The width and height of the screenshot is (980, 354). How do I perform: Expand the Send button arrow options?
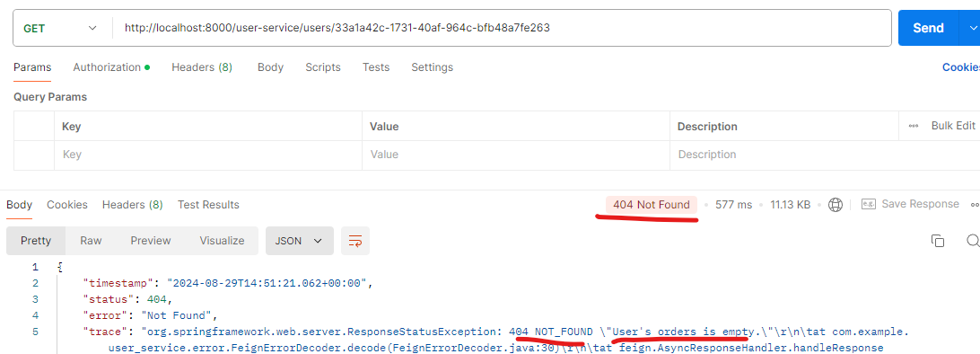pyautogui.click(x=971, y=28)
